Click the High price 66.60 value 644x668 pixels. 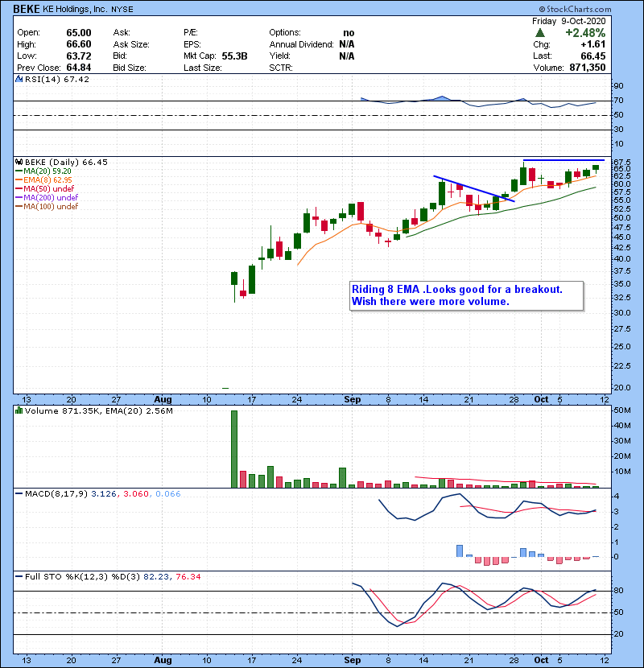point(78,44)
